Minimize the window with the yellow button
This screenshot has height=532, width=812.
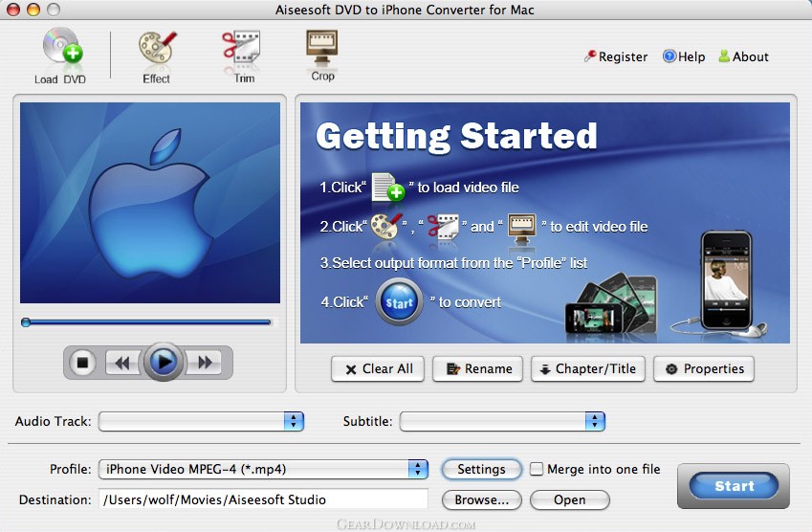(x=33, y=10)
